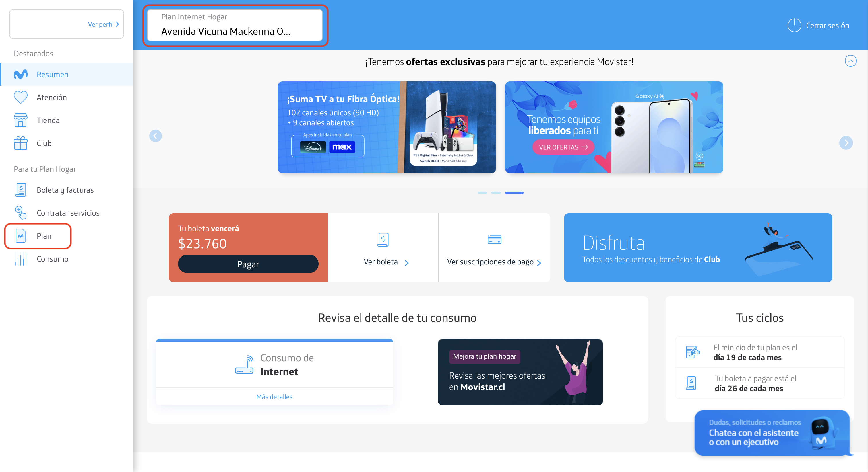868x472 pixels.
Task: Go to Tienda in the sidebar
Action: 67,120
